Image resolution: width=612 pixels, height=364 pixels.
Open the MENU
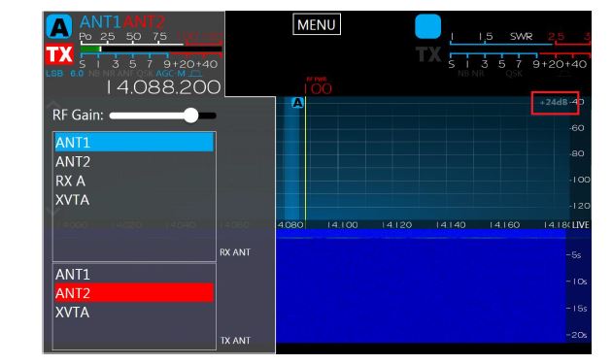(x=317, y=24)
